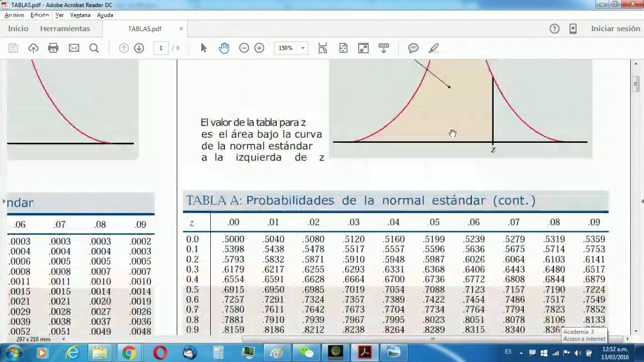
Task: Click the page number field
Action: click(x=161, y=48)
